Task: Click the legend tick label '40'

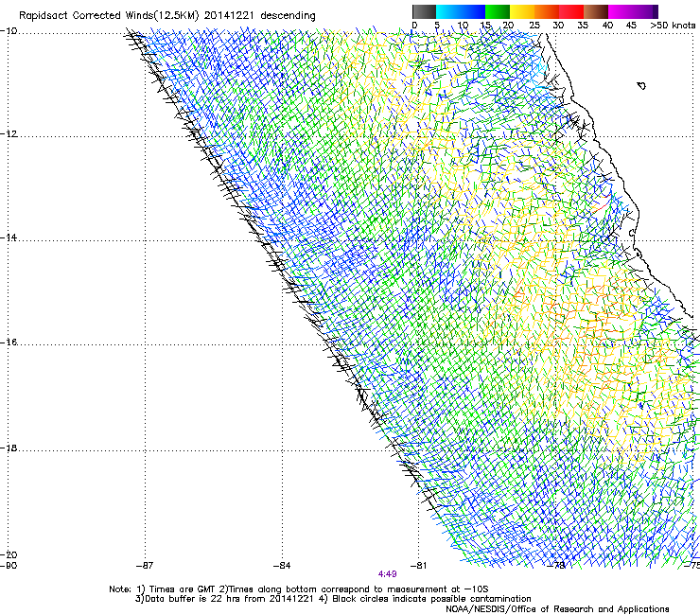Action: click(x=607, y=26)
